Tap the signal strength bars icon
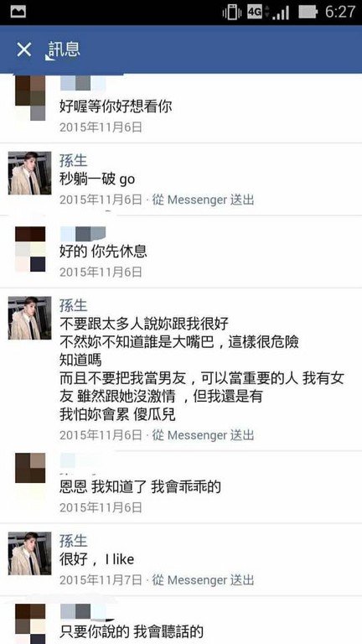This screenshot has width=362, height=644. coord(281,13)
